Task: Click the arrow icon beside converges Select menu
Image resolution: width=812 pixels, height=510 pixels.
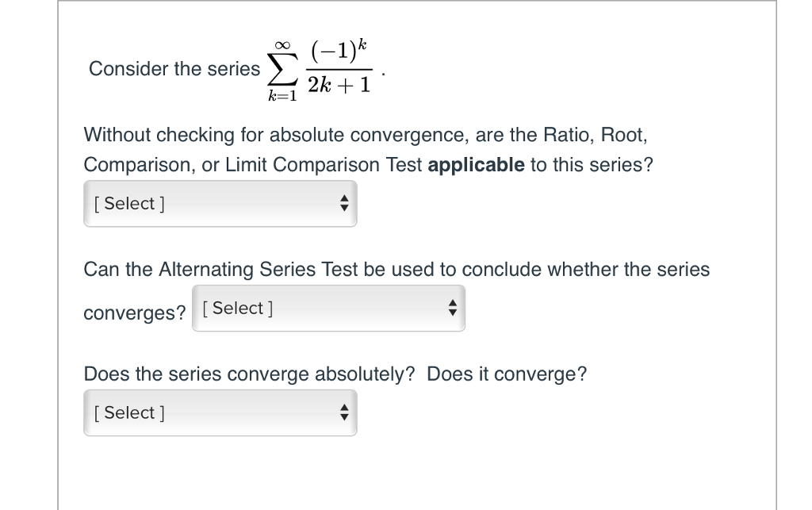Action: click(452, 308)
